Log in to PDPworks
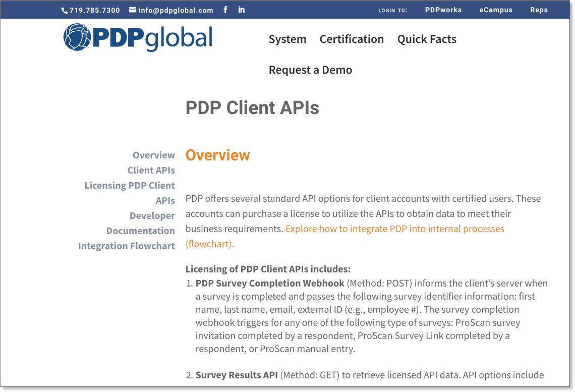Viewport: 575px width, 392px height. point(443,10)
